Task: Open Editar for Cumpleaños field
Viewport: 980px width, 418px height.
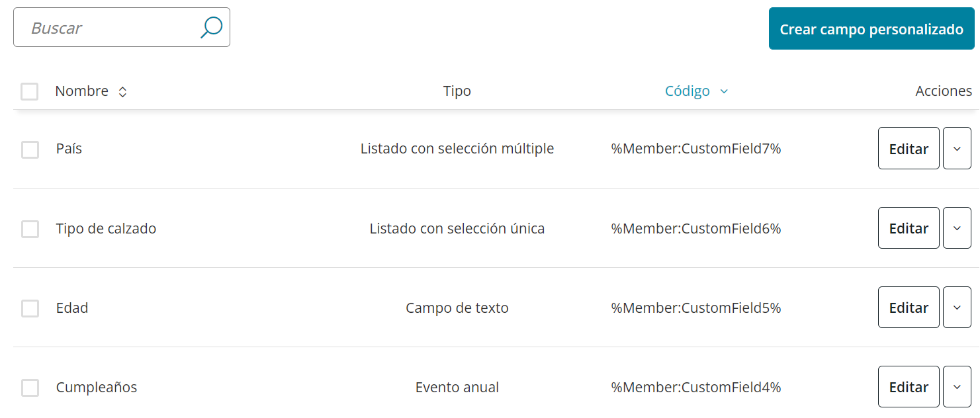Action: (x=909, y=386)
